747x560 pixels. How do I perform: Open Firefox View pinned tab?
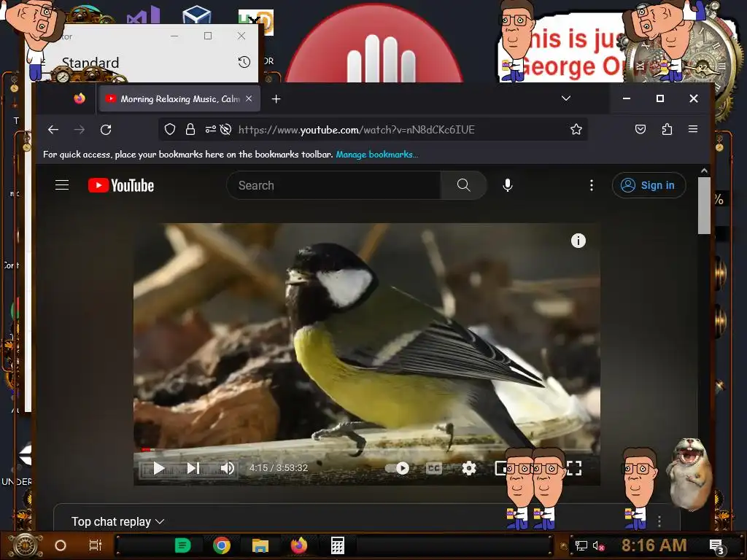79,98
